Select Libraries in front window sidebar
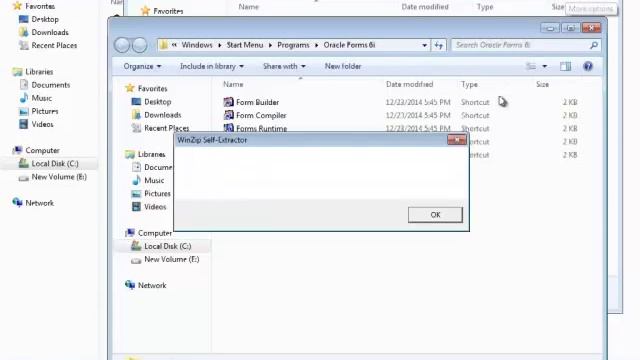640x360 pixels. 145,154
